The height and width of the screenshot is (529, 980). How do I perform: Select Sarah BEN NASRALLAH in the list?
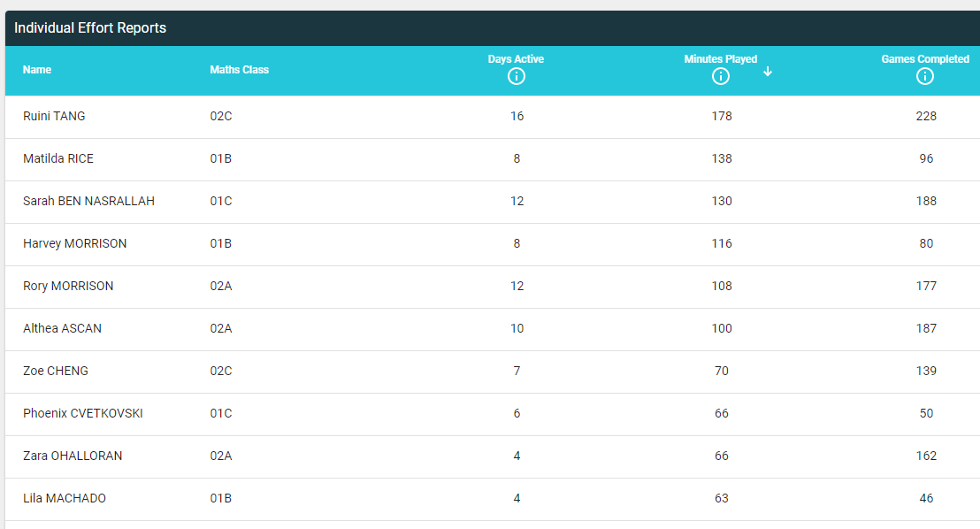pyautogui.click(x=88, y=201)
